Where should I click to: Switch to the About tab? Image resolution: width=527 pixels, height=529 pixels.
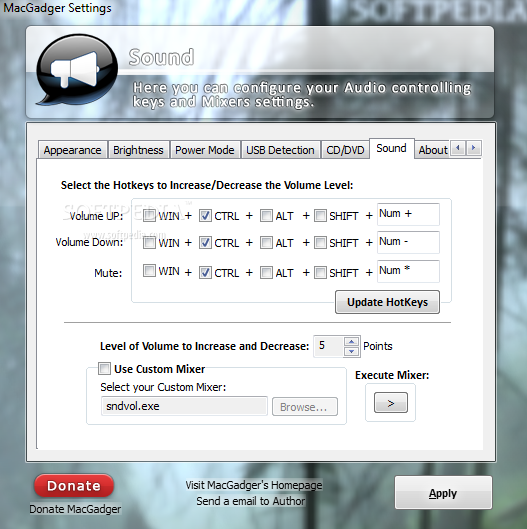click(433, 150)
